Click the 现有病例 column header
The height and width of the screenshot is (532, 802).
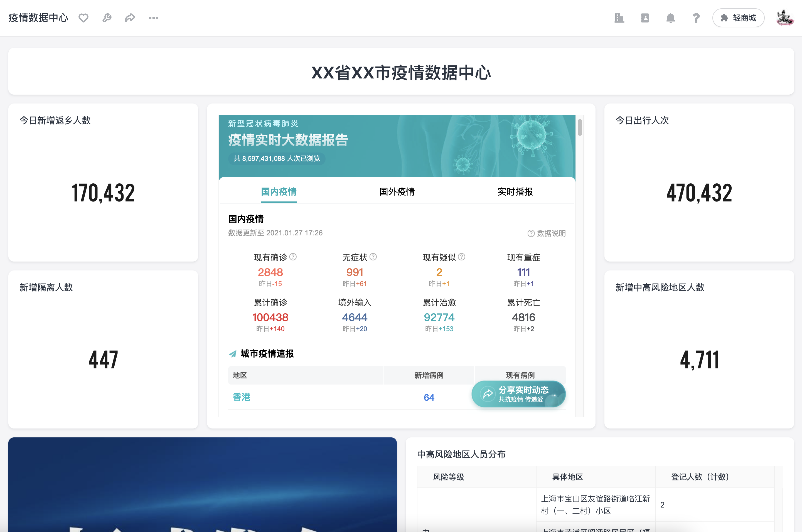point(520,375)
